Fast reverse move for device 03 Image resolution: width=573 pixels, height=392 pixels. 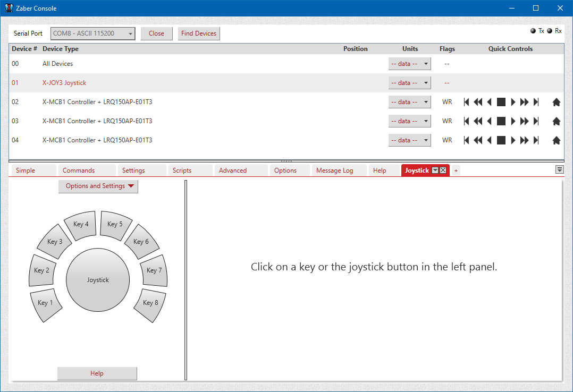[x=478, y=121]
